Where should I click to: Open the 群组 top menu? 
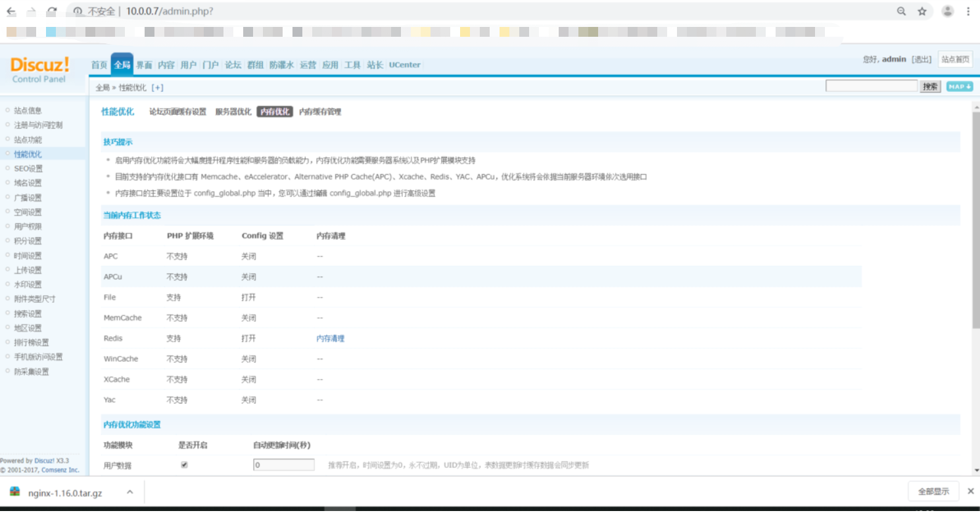(256, 65)
